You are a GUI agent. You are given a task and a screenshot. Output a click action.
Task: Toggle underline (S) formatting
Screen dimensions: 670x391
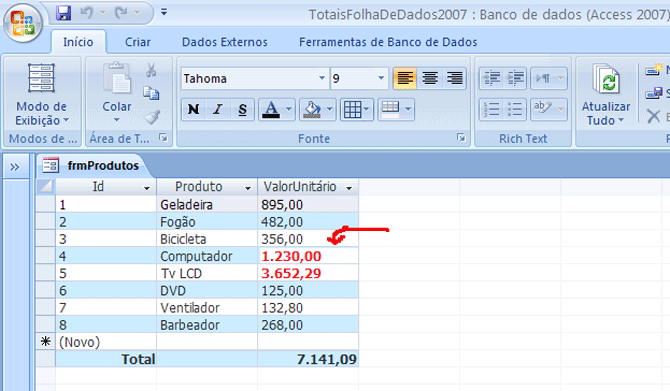tap(242, 109)
